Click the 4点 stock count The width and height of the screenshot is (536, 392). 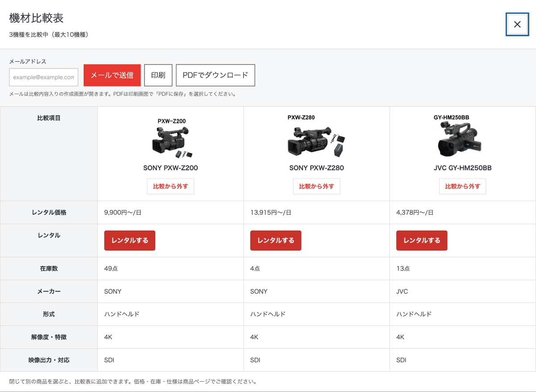tap(255, 268)
